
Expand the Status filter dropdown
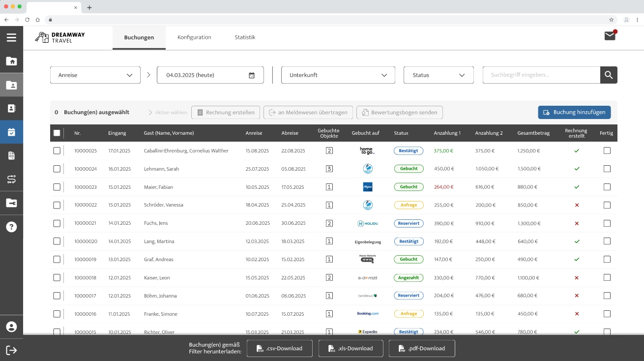pos(439,75)
